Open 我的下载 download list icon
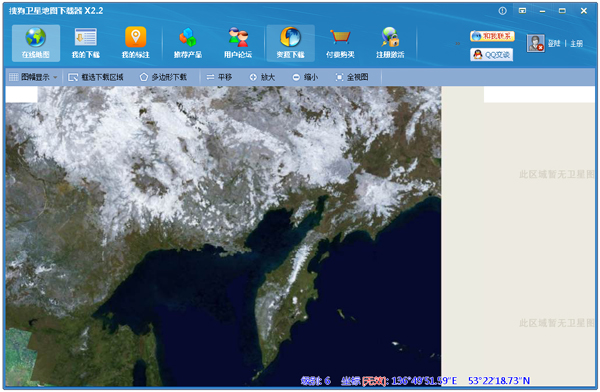This screenshot has width=600, height=392. coord(85,37)
